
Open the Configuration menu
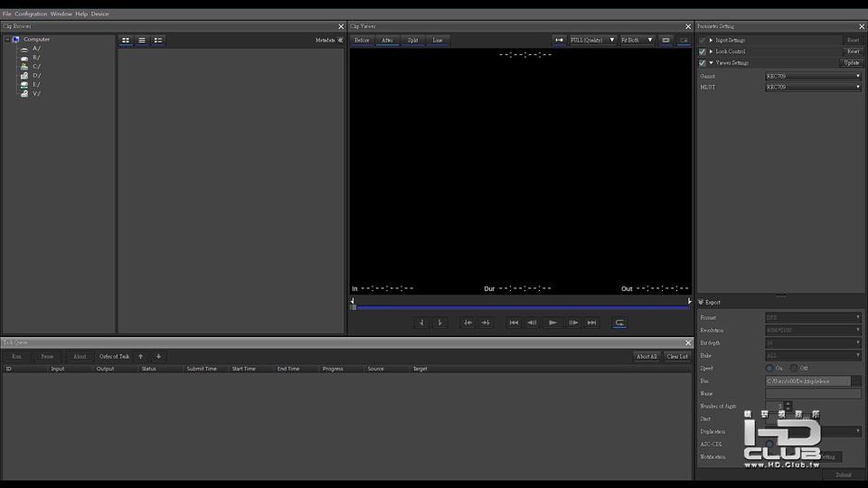[x=31, y=14]
